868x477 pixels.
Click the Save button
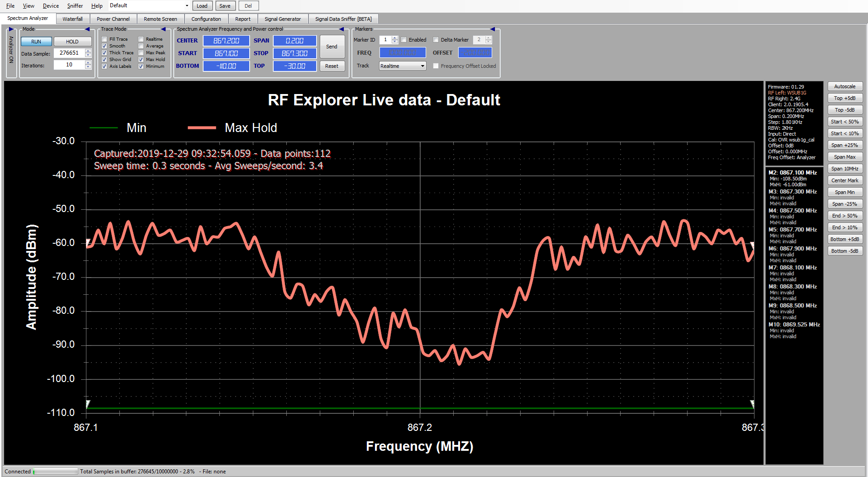(225, 6)
